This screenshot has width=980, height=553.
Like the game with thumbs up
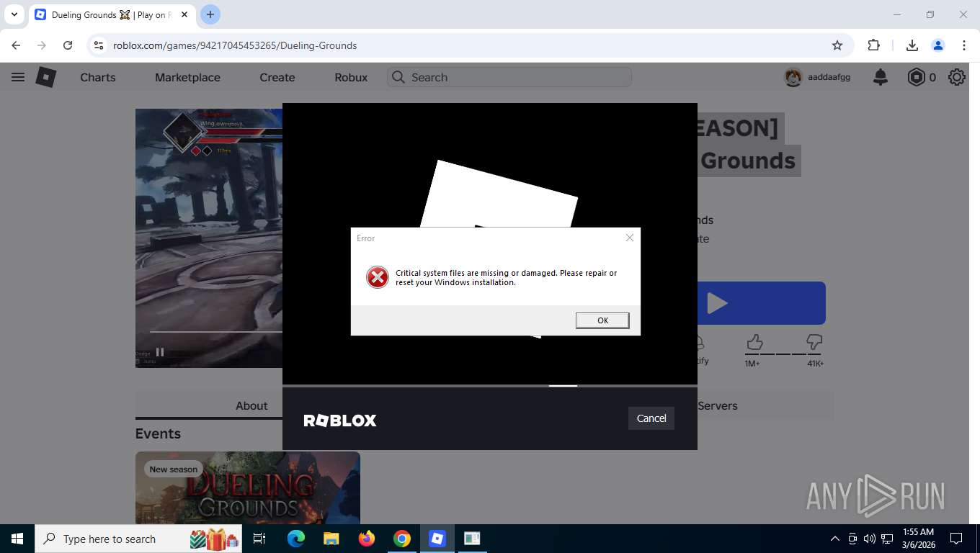754,342
